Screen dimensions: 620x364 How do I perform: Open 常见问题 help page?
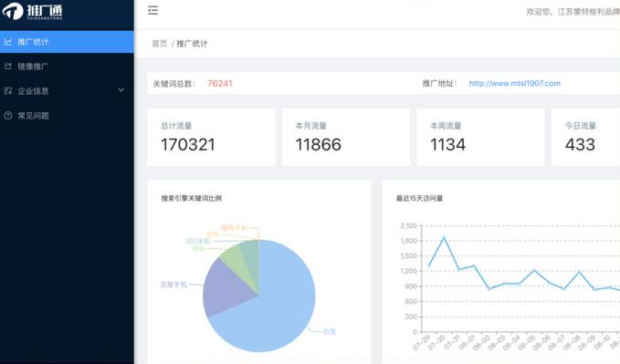[67, 116]
